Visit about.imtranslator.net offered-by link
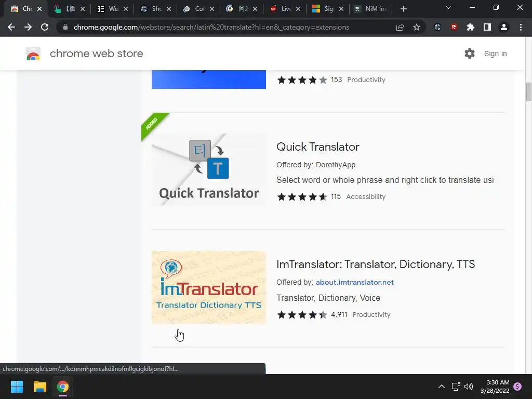The image size is (532, 399). pos(354,282)
